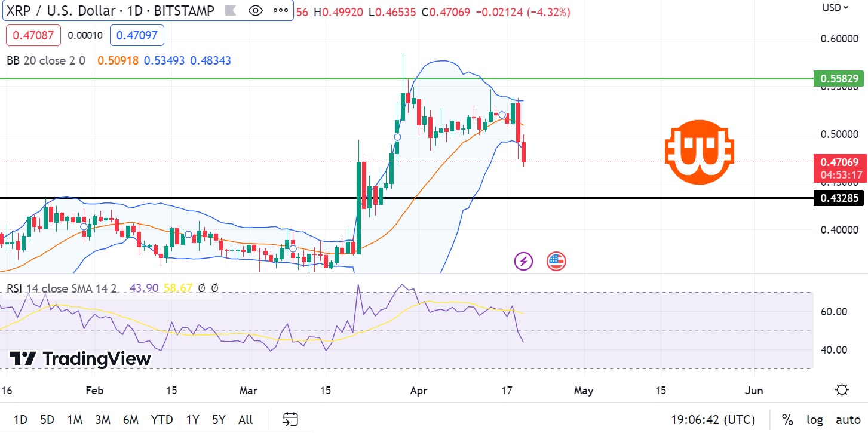This screenshot has height=433, width=868.
Task: Select the RSI 14 close indicator legend
Action: (63, 288)
